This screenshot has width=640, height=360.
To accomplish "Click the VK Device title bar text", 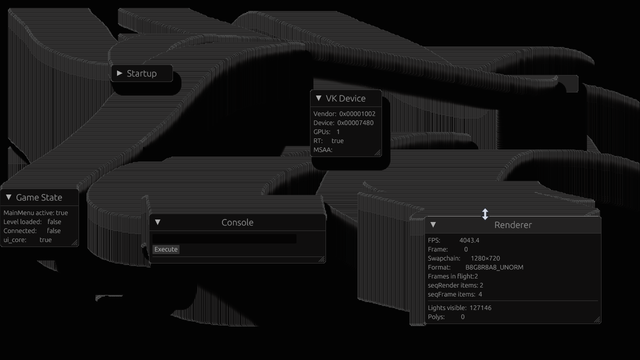I will tap(345, 98).
